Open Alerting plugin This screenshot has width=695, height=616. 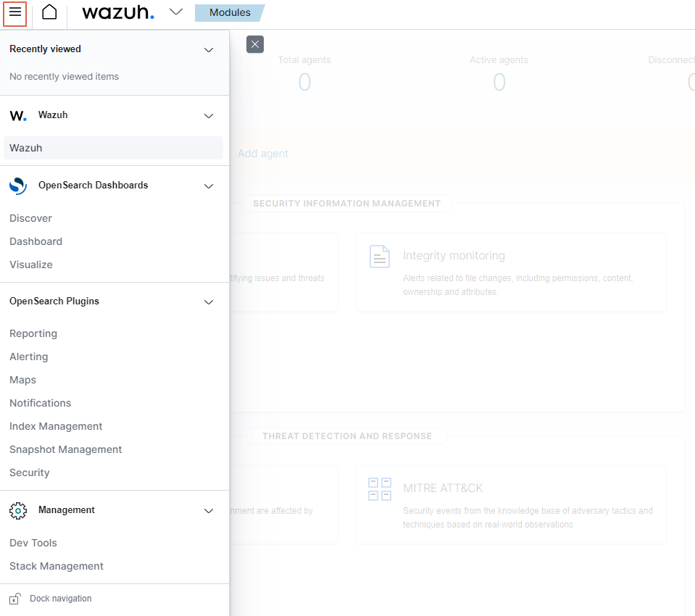tap(29, 357)
